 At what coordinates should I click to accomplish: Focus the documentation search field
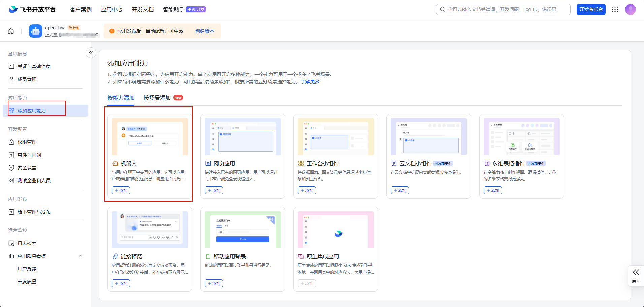(x=505, y=9)
